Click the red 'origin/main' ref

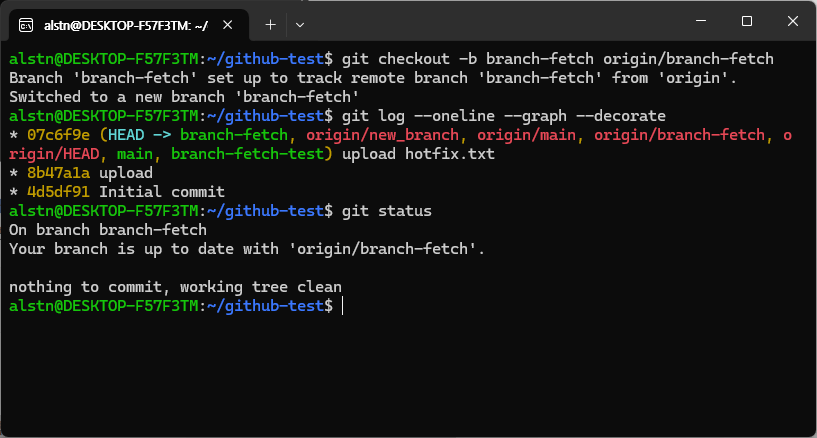click(526, 135)
